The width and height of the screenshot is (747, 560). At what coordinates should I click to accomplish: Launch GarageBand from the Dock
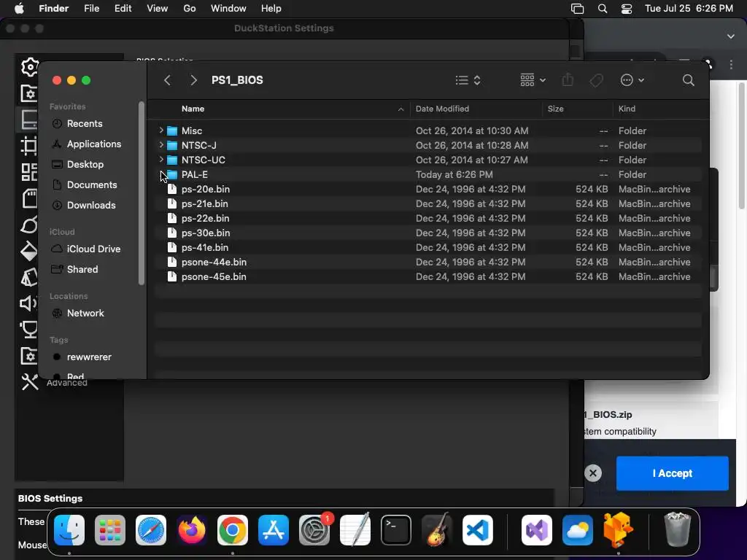pyautogui.click(x=437, y=530)
